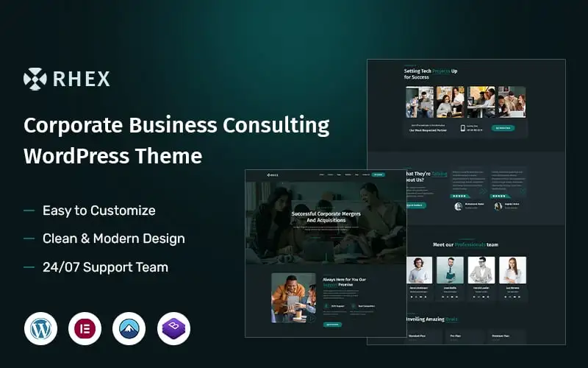Click the play icon on the support photo
This screenshot has width=588, height=368.
[x=311, y=319]
